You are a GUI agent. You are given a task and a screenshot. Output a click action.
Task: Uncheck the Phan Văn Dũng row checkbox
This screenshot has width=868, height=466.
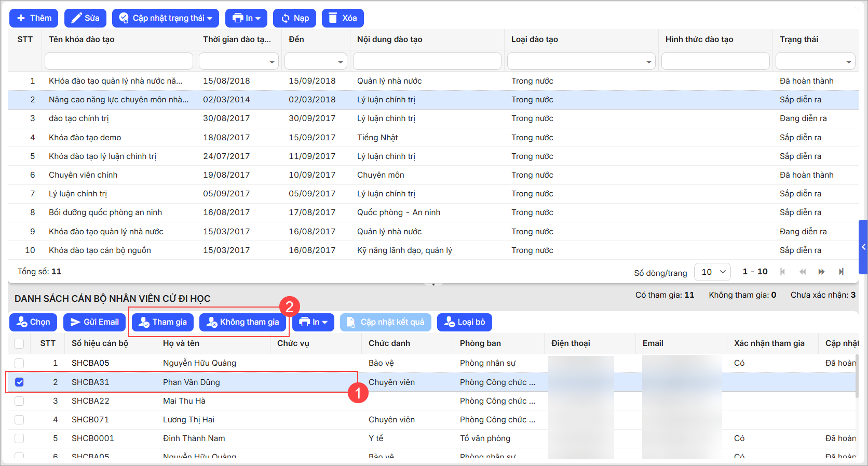(x=19, y=382)
